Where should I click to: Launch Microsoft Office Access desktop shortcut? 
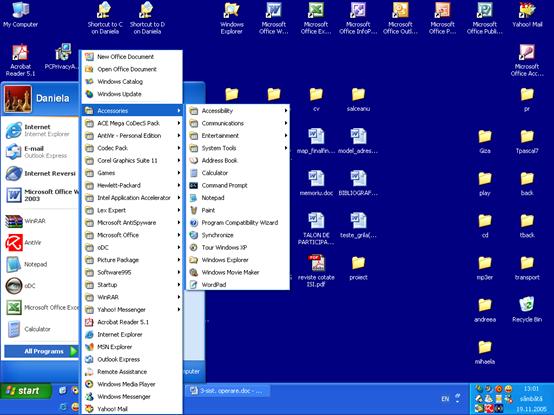tap(527, 60)
